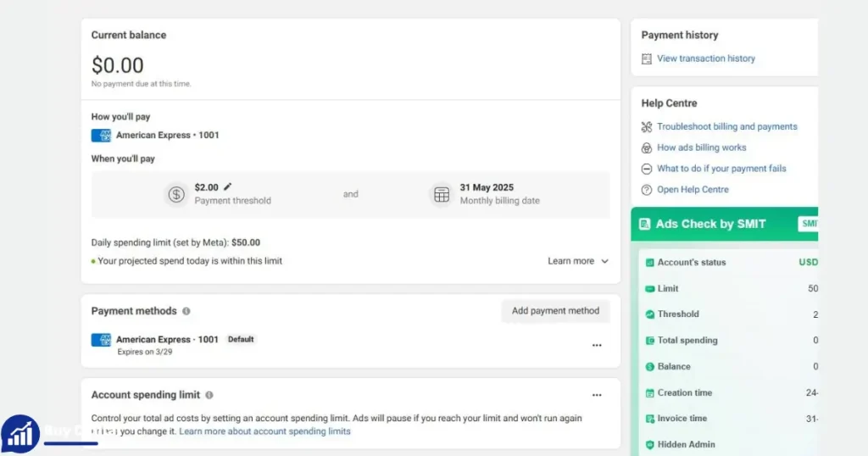This screenshot has height=456, width=868.
Task: Click the Ads Check by SMIT logo icon
Action: tap(644, 224)
